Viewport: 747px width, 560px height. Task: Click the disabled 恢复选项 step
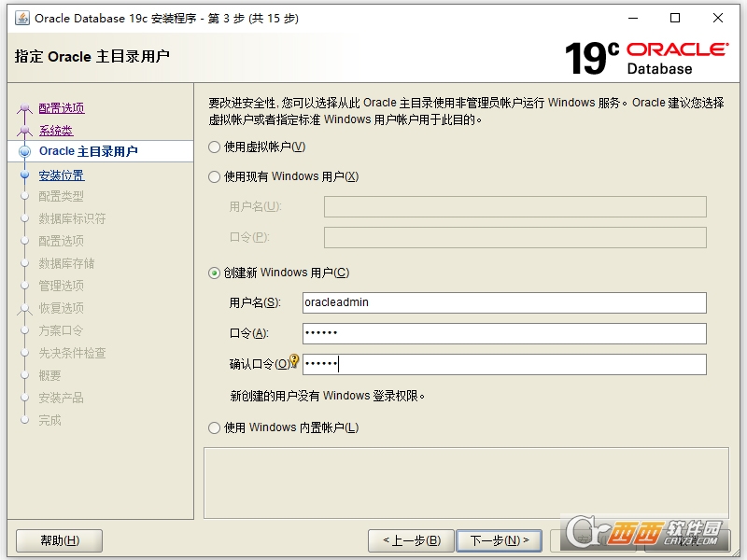coord(62,308)
